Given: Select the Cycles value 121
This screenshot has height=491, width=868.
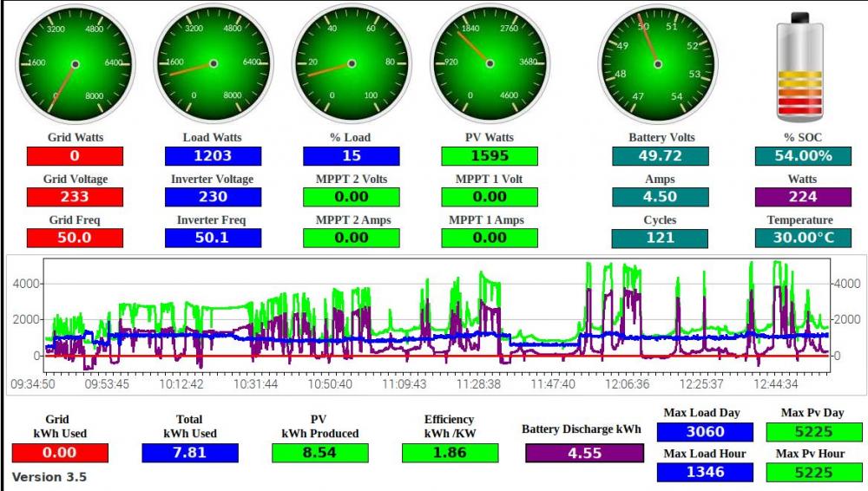Looking at the screenshot, I should [660, 238].
